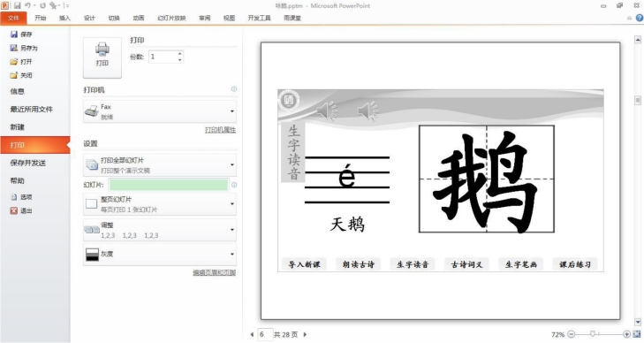This screenshot has width=644, height=343.
Task: Open the Help question mark icon
Action: (640, 18)
